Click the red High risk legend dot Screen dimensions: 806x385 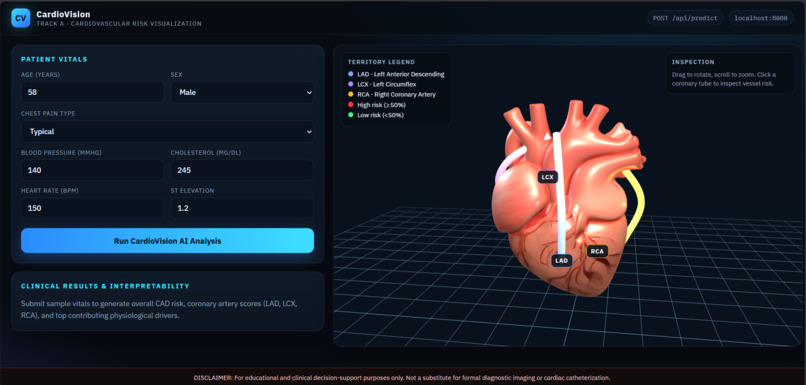pos(351,105)
